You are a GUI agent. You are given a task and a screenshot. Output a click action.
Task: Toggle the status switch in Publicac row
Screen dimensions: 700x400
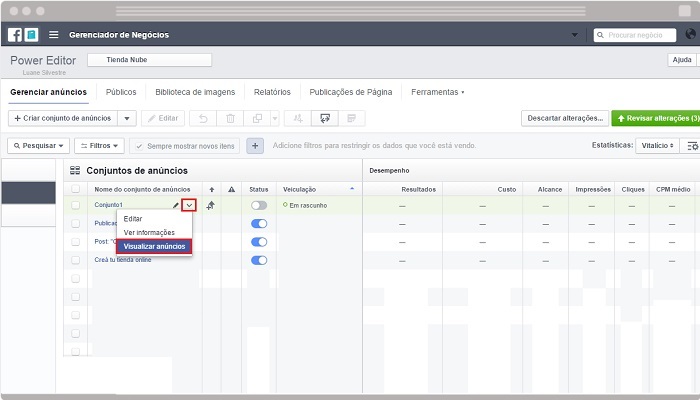click(x=259, y=224)
